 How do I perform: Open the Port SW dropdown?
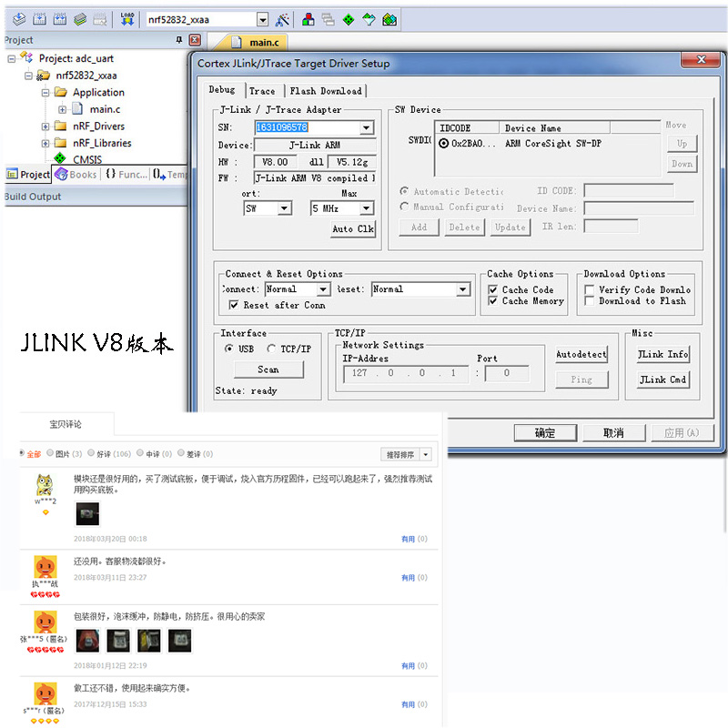coord(285,208)
